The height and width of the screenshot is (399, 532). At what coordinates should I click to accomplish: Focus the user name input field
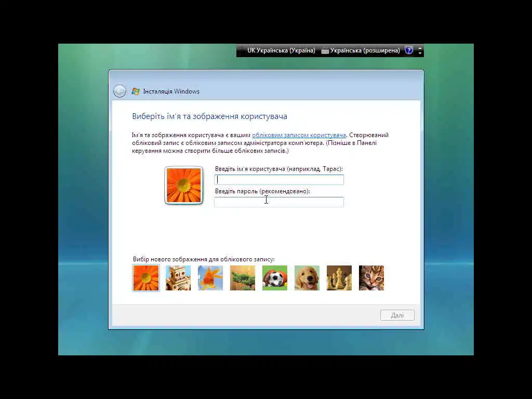click(279, 179)
